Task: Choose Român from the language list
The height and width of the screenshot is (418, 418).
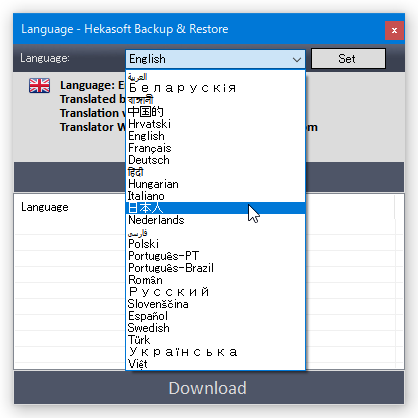Action: pyautogui.click(x=215, y=280)
